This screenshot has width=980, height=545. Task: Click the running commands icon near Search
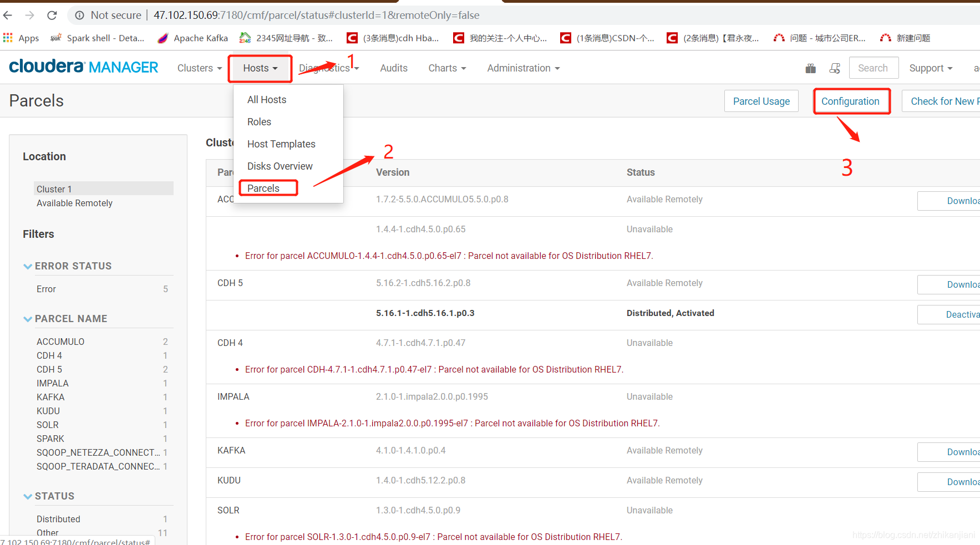click(x=835, y=68)
